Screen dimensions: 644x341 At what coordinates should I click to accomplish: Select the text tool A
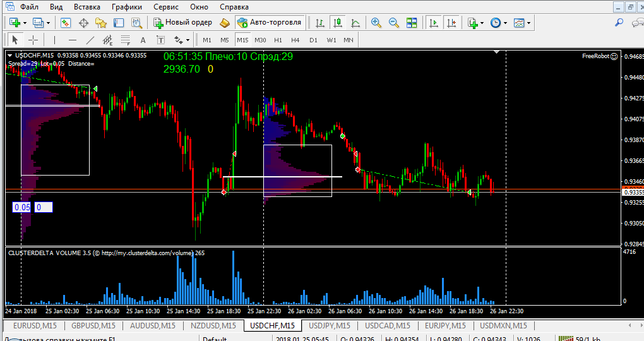pyautogui.click(x=143, y=40)
